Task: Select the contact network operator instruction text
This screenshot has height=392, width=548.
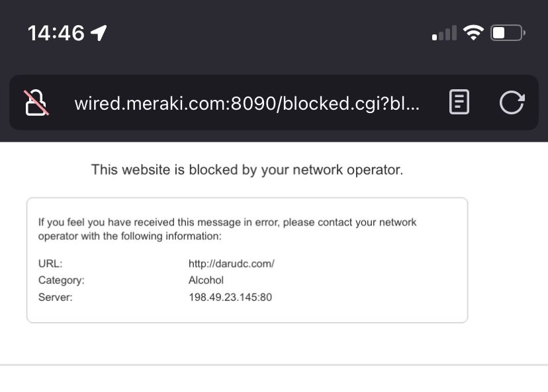Action: (x=228, y=229)
